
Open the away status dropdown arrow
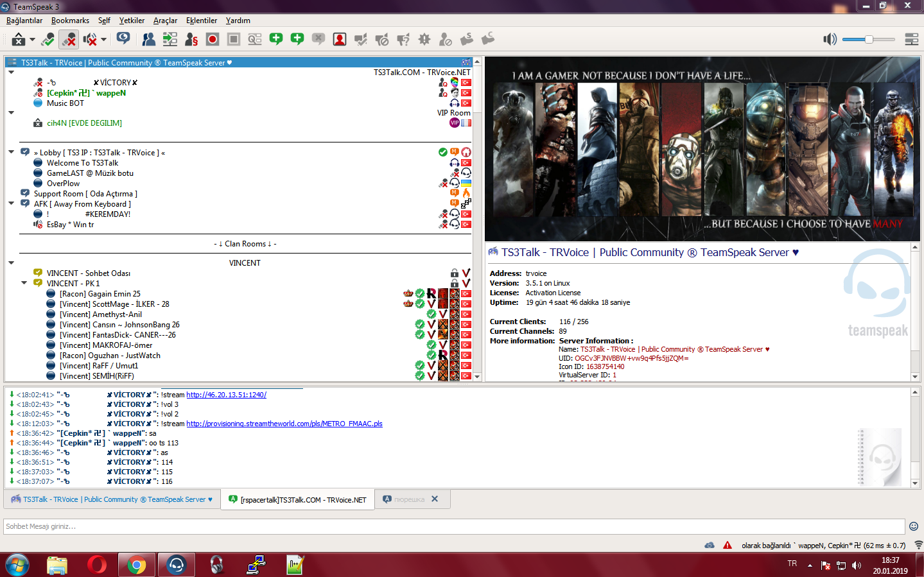[33, 40]
